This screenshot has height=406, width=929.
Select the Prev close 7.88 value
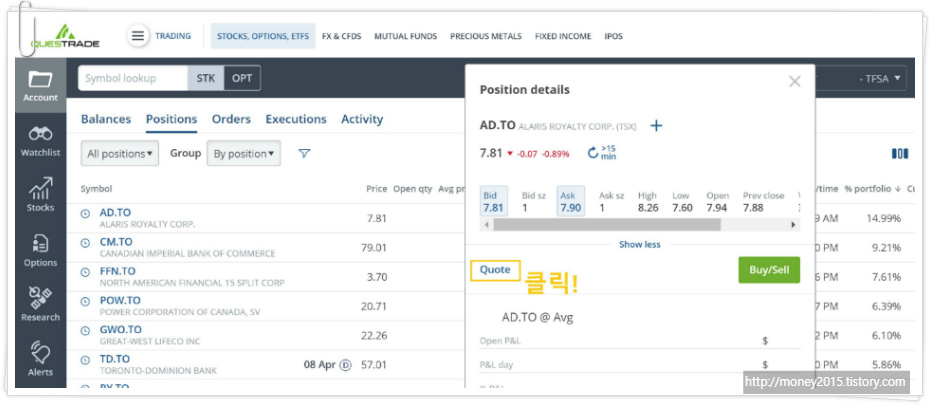tap(753, 208)
